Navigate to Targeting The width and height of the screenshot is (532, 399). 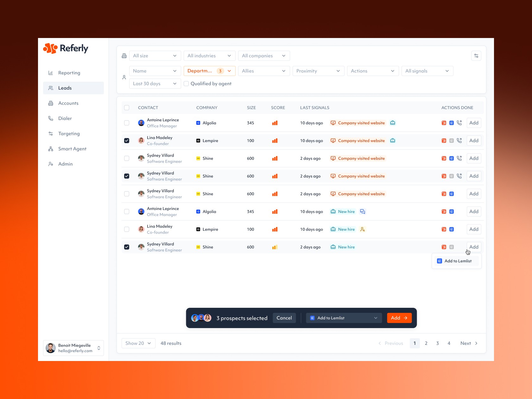(73, 134)
